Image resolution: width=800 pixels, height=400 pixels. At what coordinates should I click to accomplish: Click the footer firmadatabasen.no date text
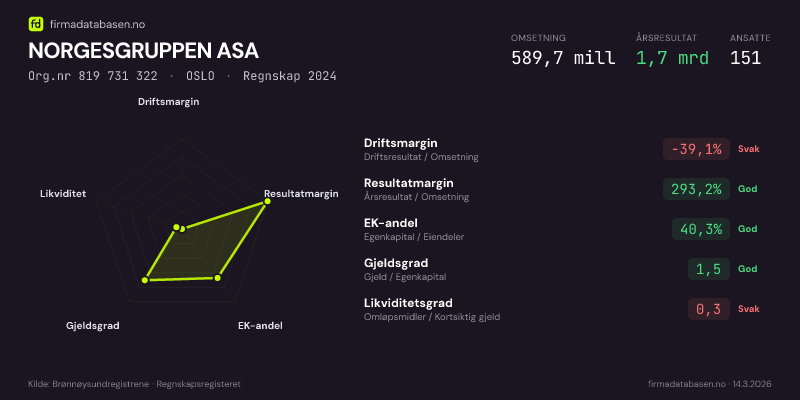coord(709,384)
